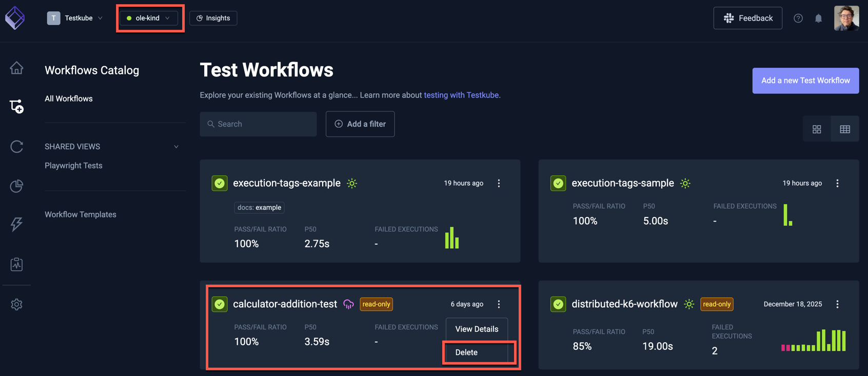Switch to table list view
This screenshot has height=376, width=868.
pos(845,129)
